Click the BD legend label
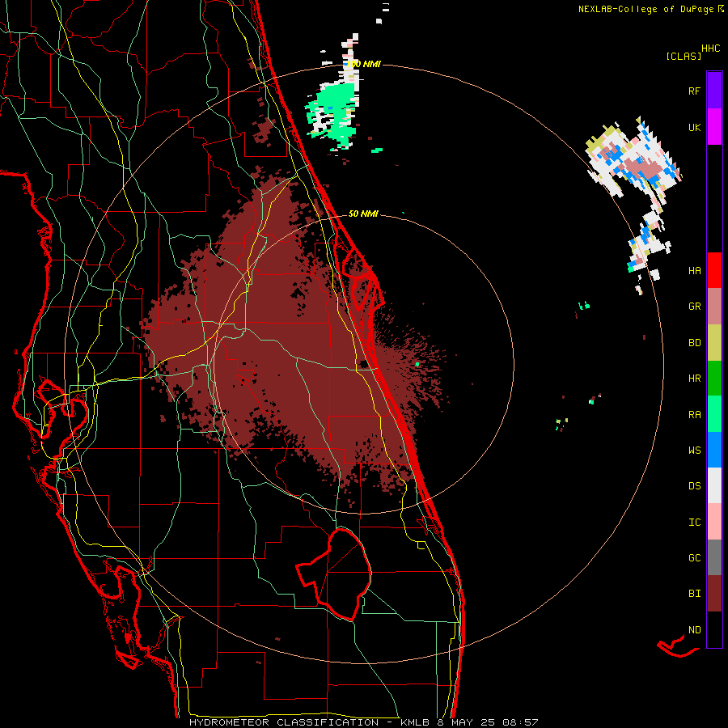728x728 pixels. click(694, 343)
